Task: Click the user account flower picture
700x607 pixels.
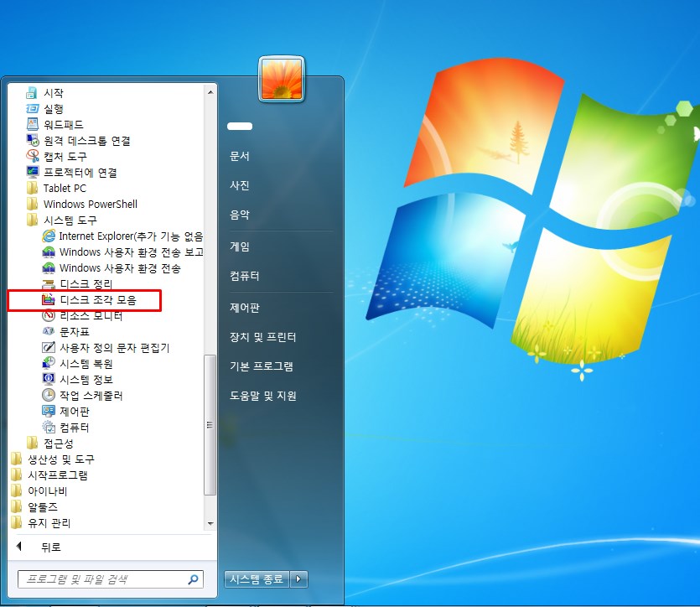Action: [x=282, y=80]
